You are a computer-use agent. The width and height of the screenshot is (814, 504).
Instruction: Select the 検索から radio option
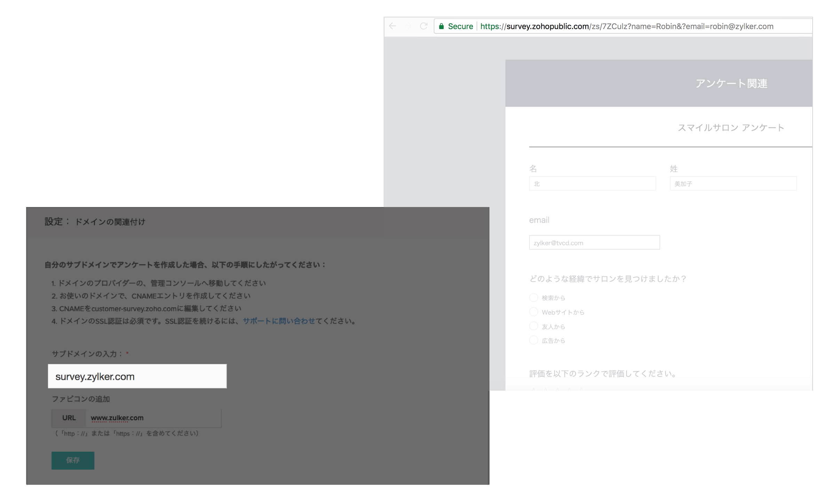click(x=533, y=298)
